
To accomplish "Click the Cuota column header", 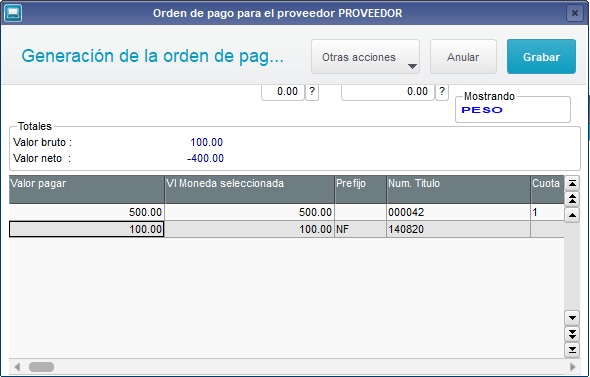I will 547,189.
